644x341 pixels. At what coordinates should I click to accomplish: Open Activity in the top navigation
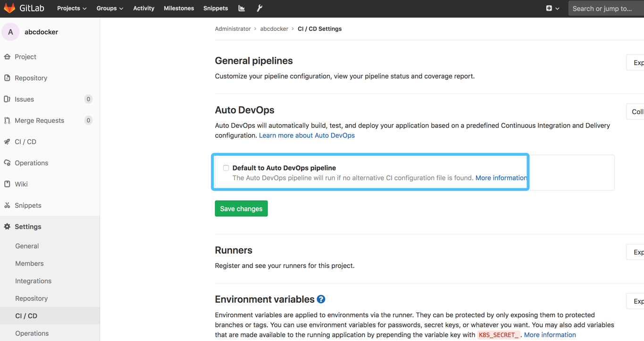coord(143,9)
